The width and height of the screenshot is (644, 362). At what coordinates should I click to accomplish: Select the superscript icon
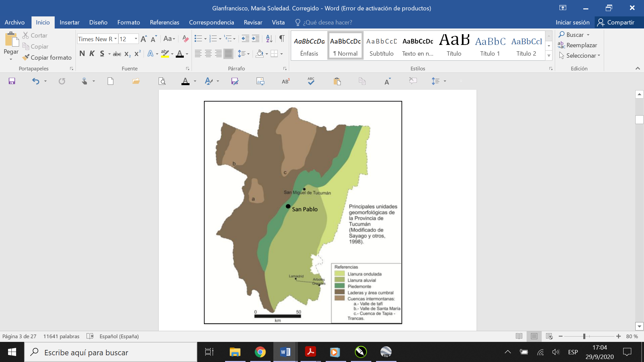click(x=137, y=53)
